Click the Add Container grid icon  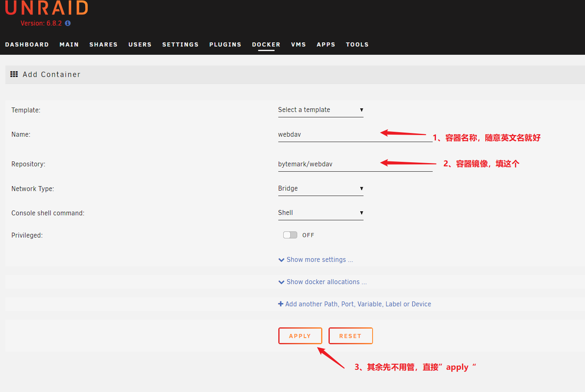point(14,74)
